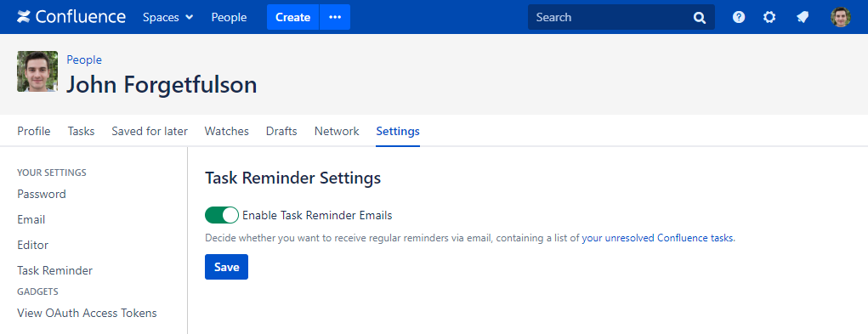
Task: Go to the Watches tab
Action: click(226, 131)
